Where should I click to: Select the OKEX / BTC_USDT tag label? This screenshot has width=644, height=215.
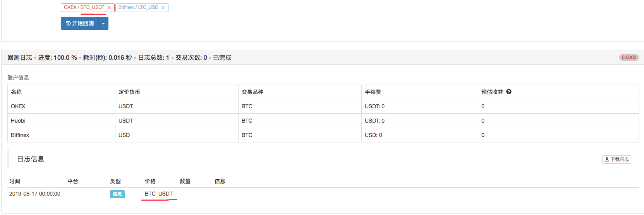84,7
